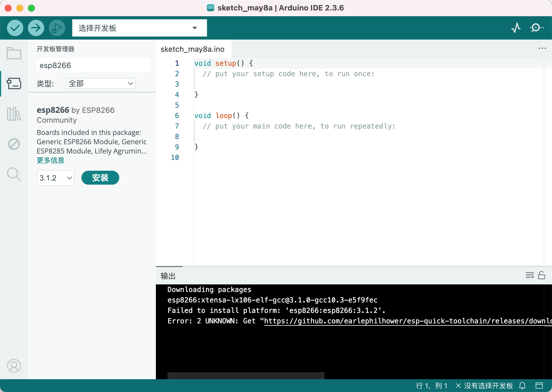Start debugging with the debug play icon

pos(57,28)
